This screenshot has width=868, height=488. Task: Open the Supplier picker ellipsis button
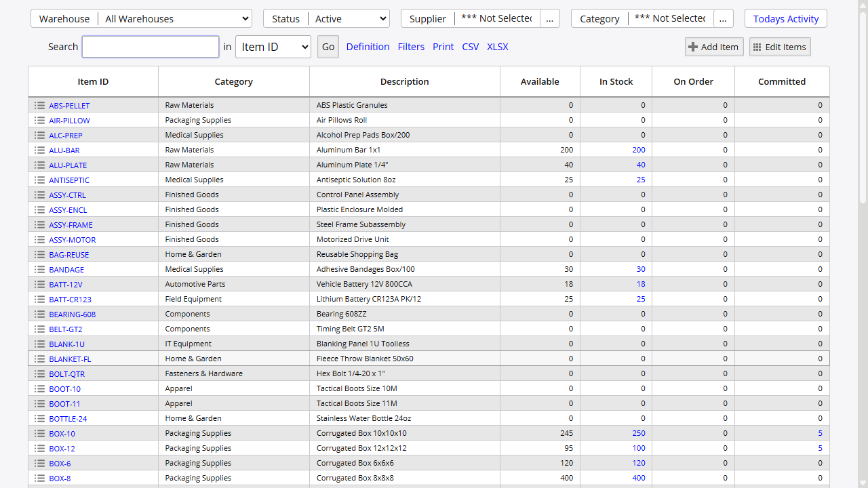point(549,19)
